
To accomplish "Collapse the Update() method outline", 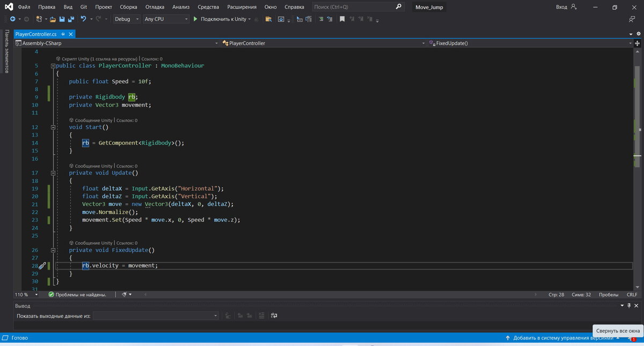I will pyautogui.click(x=53, y=173).
